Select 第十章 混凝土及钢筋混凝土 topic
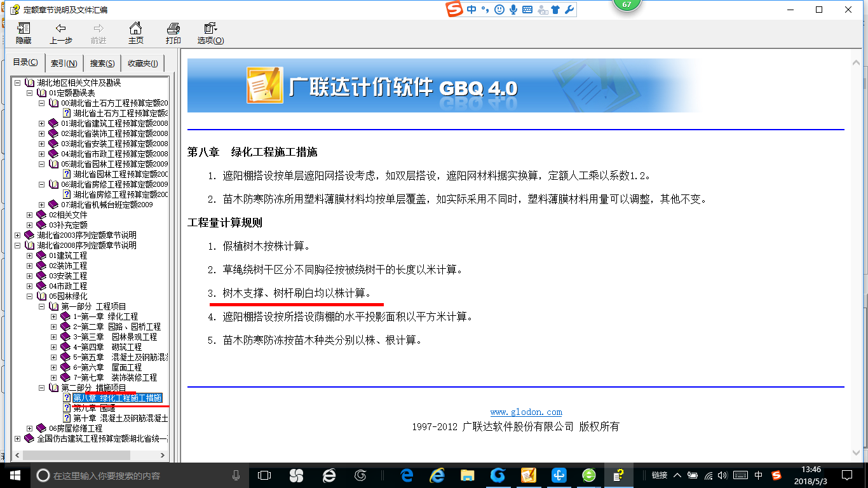 (x=120, y=418)
